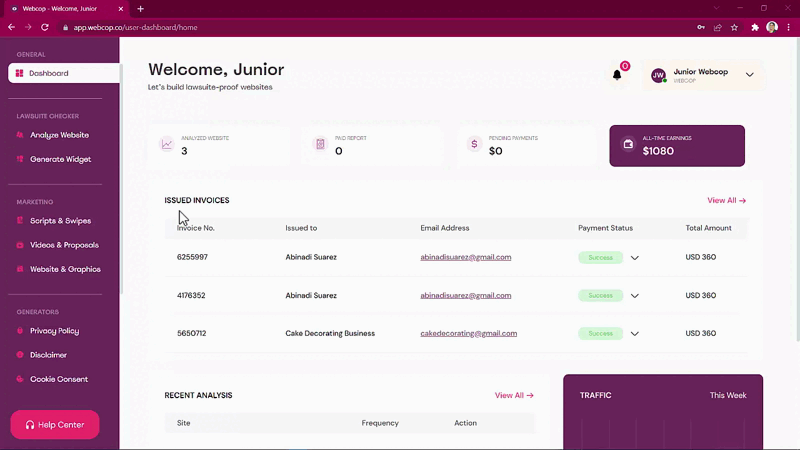Click the Pending Payments dollar icon

coord(474,144)
